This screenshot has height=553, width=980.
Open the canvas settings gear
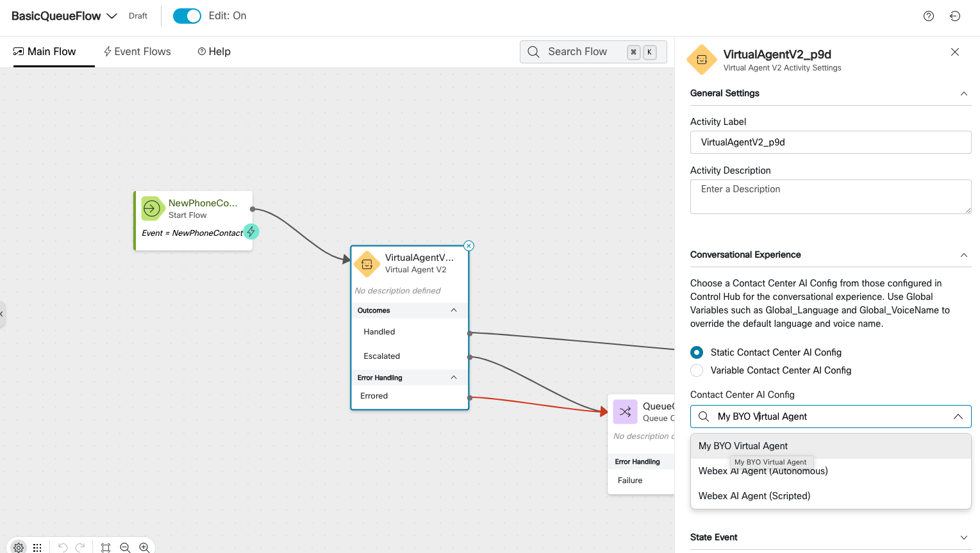[19, 547]
